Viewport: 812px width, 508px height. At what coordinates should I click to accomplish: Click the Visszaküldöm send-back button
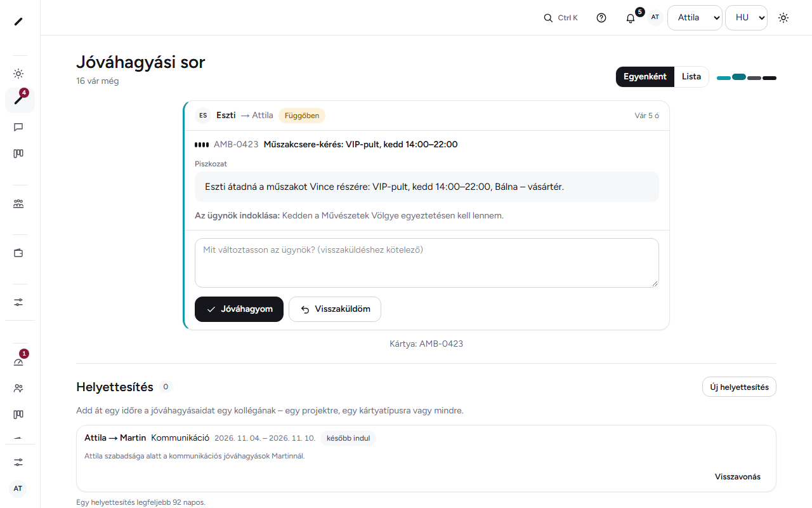click(335, 309)
